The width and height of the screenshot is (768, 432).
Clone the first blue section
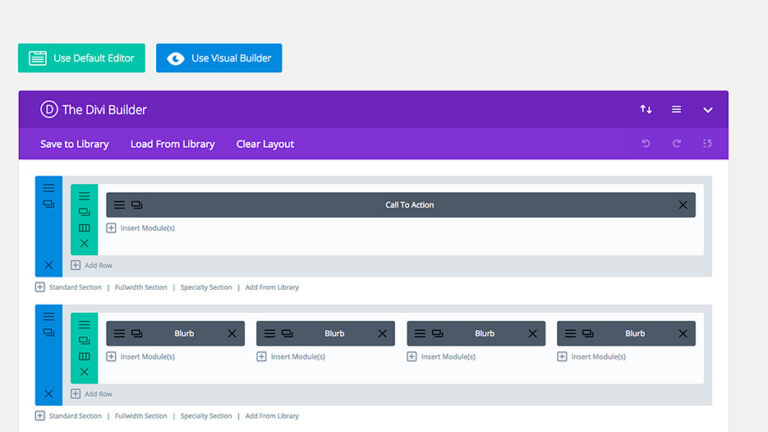click(x=48, y=204)
